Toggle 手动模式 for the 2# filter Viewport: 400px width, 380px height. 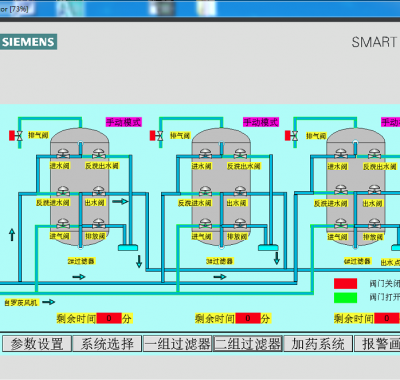(x=124, y=122)
